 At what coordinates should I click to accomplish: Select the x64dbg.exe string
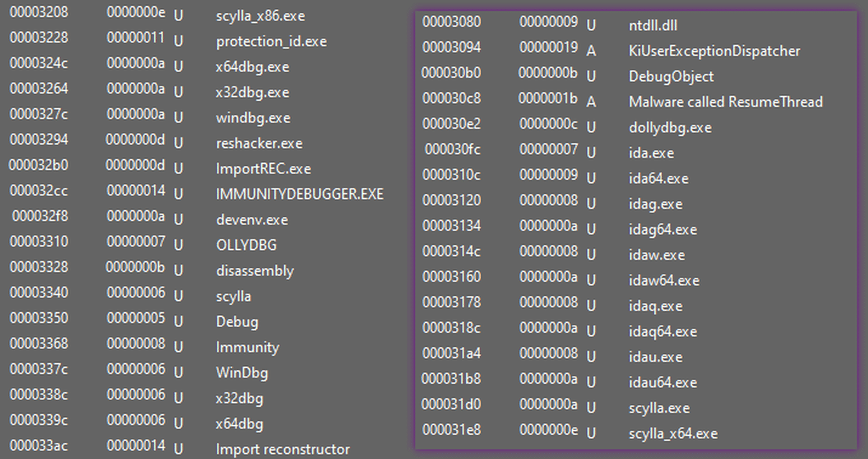[253, 67]
